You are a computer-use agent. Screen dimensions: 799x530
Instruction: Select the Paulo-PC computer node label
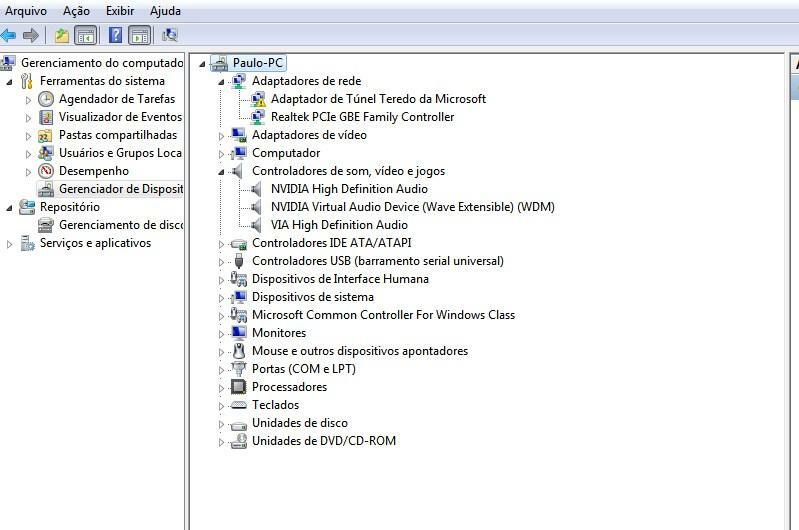[257, 63]
